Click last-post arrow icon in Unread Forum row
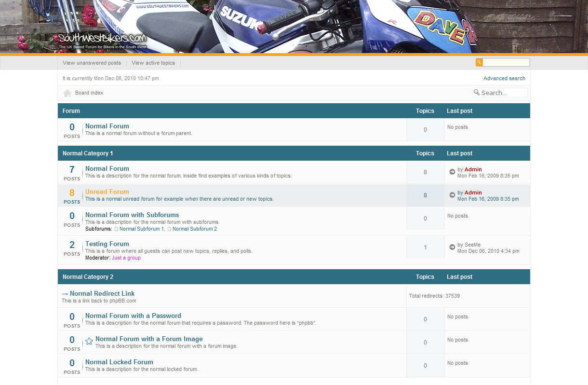 tap(452, 195)
